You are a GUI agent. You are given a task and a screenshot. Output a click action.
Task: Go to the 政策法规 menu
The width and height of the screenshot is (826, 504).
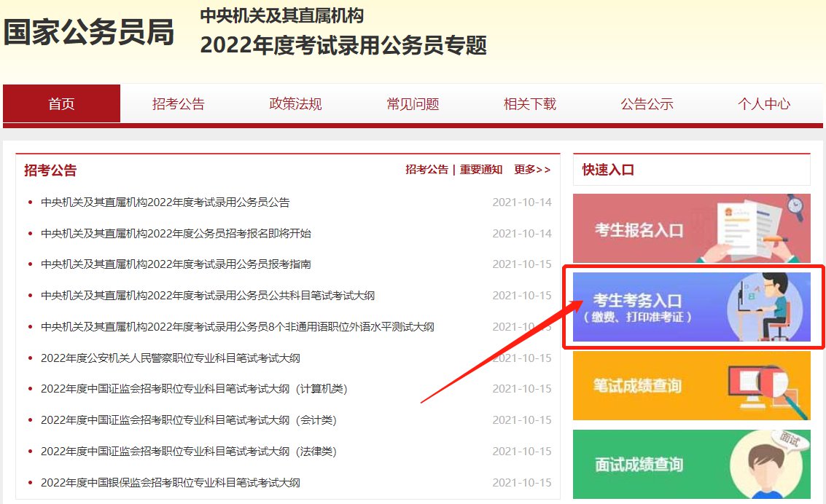point(295,104)
